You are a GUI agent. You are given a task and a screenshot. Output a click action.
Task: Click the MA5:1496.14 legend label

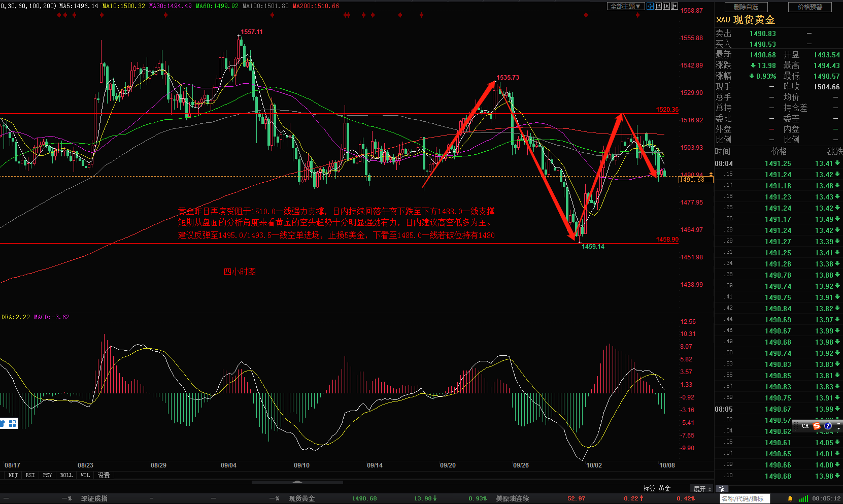[79, 6]
